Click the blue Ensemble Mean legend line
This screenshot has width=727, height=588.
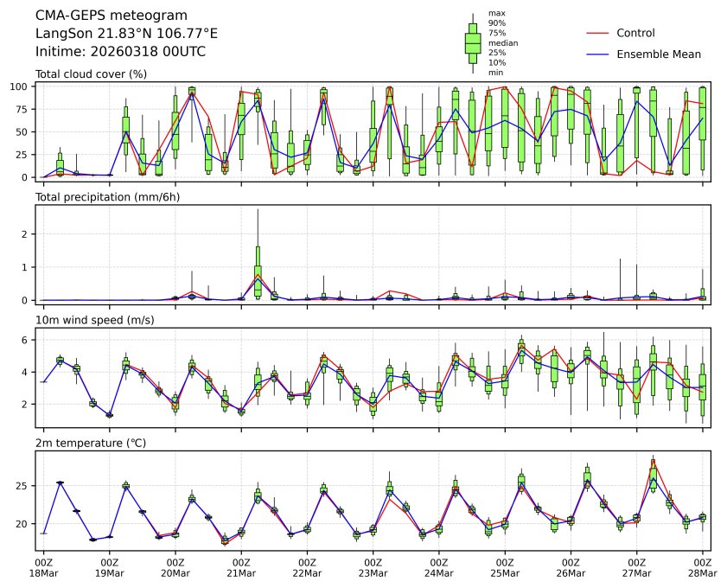(598, 54)
